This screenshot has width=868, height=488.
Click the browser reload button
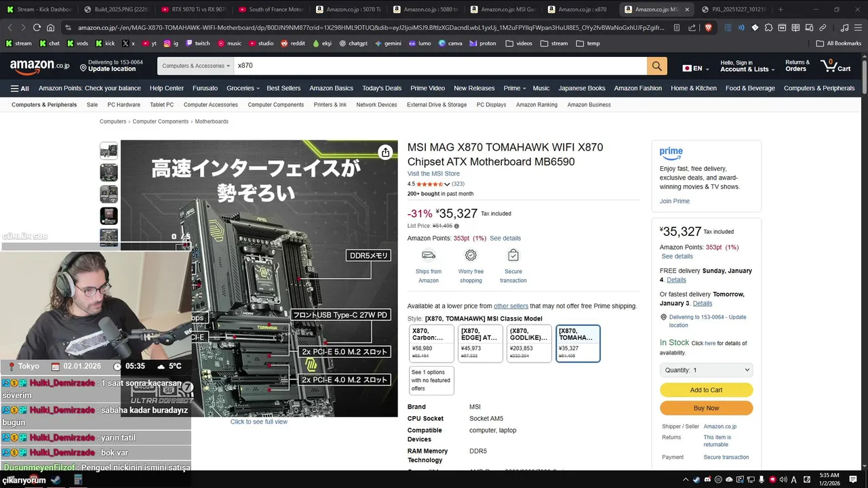click(37, 28)
